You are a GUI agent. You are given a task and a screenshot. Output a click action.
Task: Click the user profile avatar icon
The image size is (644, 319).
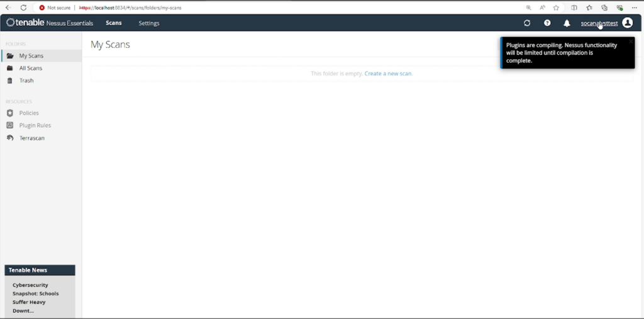tap(627, 23)
